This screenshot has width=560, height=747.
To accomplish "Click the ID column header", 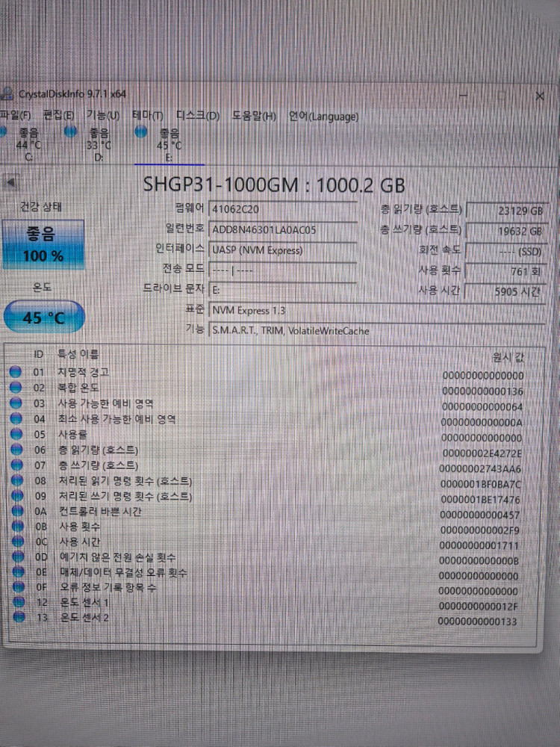I will [x=39, y=354].
